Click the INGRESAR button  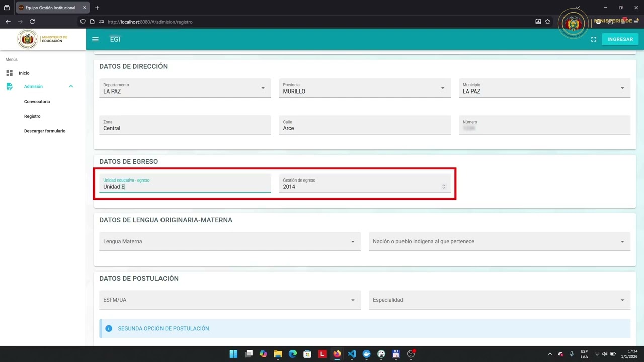click(x=620, y=39)
